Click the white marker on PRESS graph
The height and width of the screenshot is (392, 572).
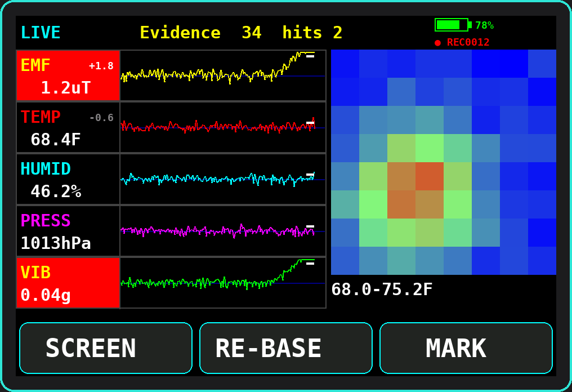tap(310, 226)
